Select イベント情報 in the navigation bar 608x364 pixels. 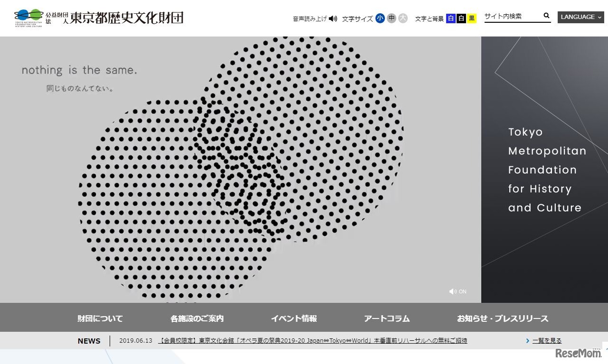point(294,318)
